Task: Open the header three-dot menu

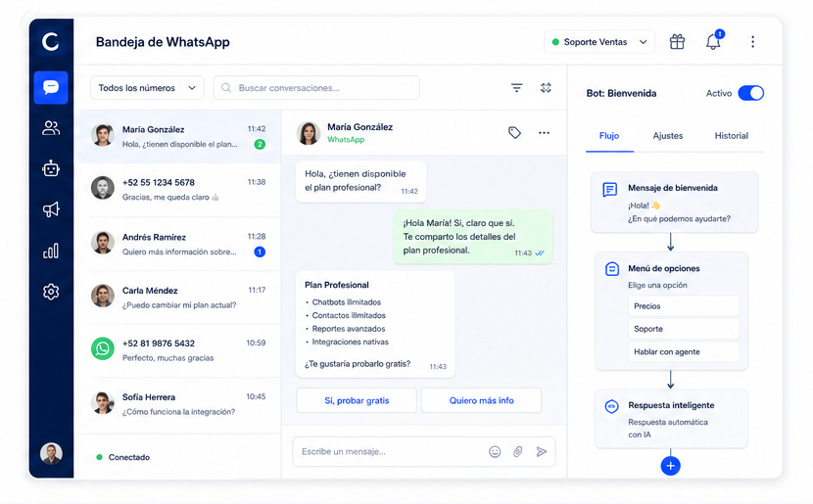Action: point(752,41)
